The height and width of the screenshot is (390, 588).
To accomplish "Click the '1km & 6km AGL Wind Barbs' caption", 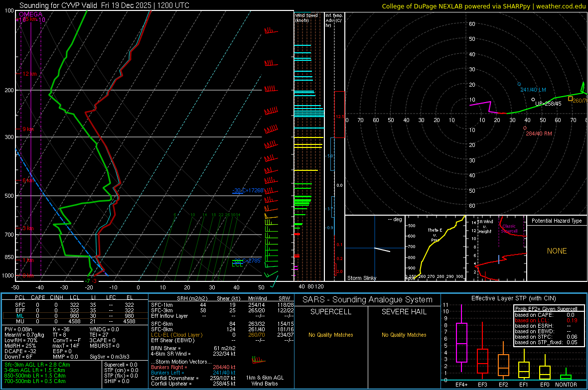I will coord(265,381).
